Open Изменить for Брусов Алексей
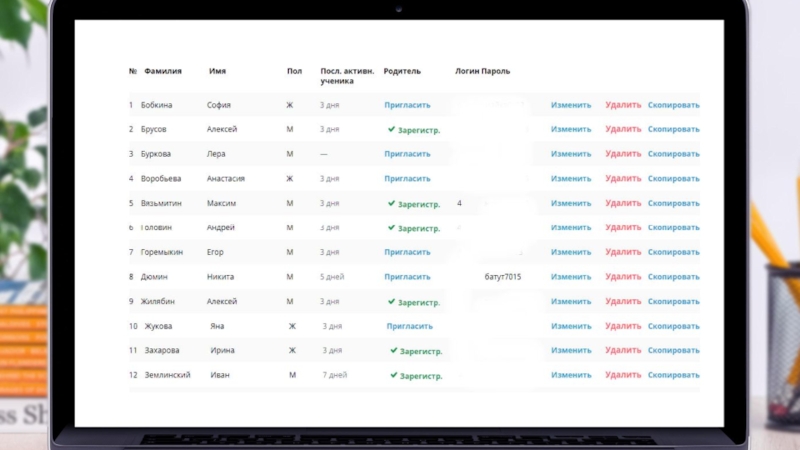The image size is (800, 450). [x=571, y=130]
